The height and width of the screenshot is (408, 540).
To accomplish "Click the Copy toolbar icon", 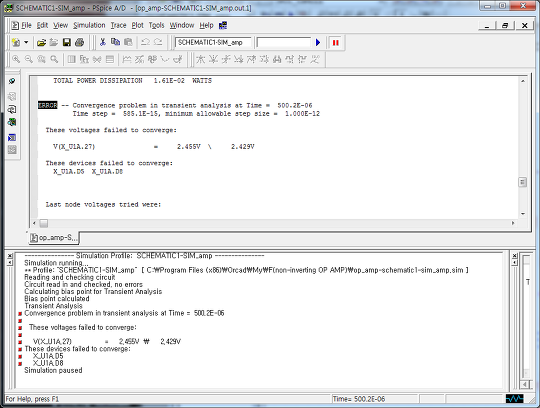I will [115, 42].
